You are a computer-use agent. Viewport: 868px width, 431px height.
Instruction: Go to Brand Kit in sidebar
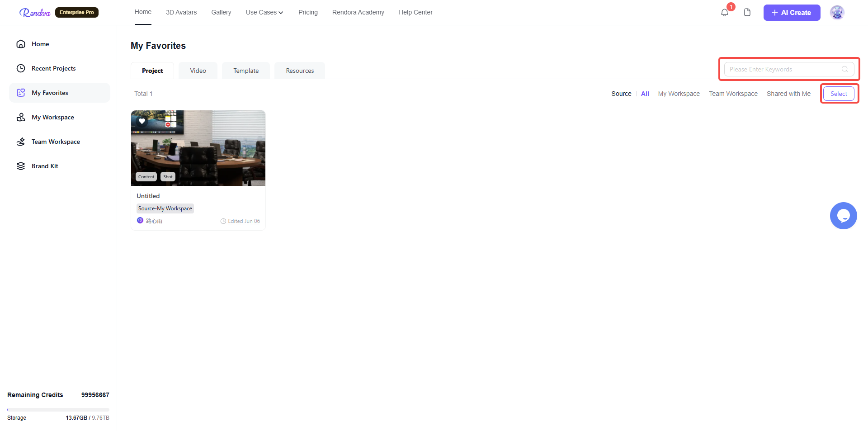pyautogui.click(x=60, y=166)
